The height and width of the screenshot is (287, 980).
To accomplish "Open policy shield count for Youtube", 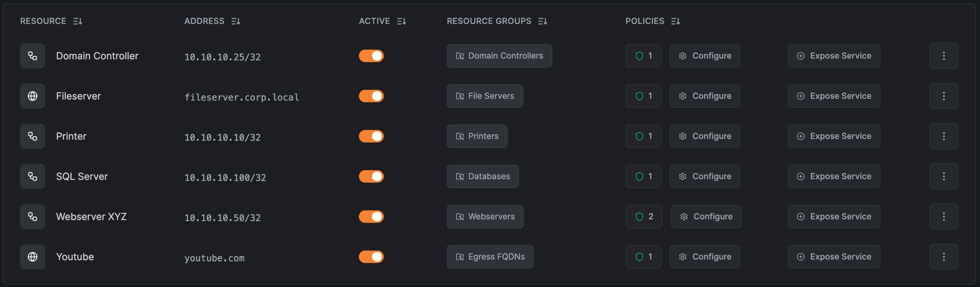I will [x=643, y=257].
